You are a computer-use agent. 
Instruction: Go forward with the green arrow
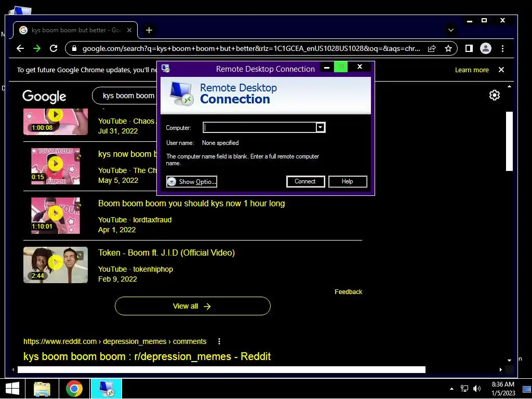click(x=37, y=48)
